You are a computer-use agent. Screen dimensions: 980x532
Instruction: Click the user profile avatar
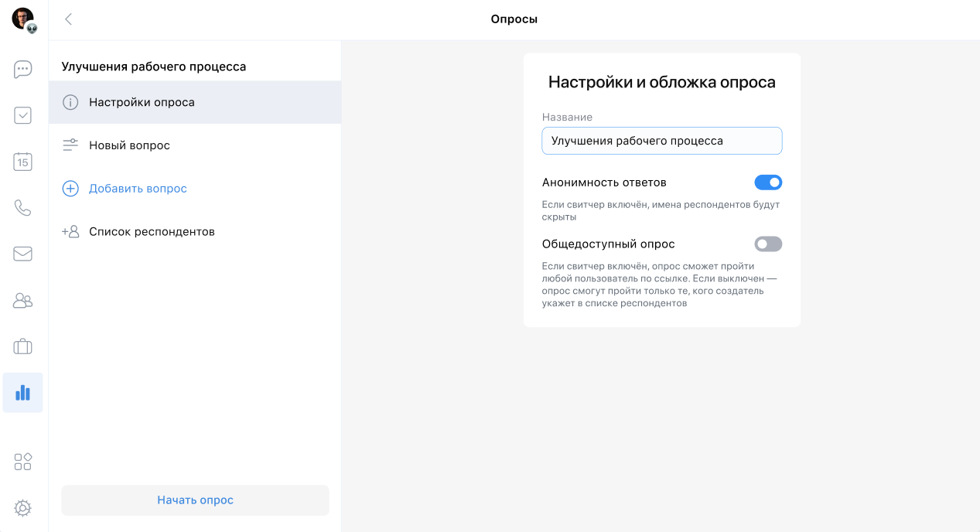tap(23, 19)
